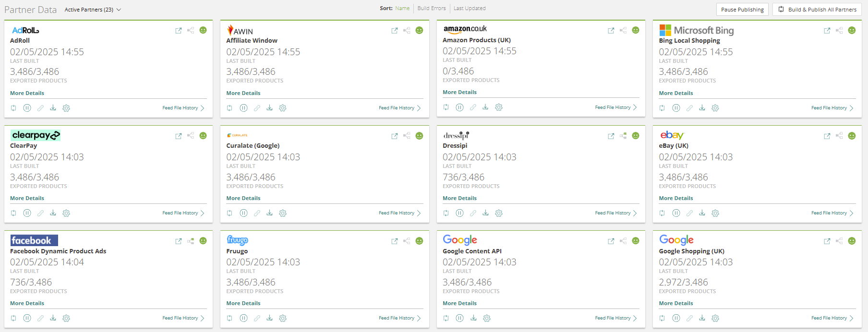Open Feed File History for eBay (UK)
Screen dimensions: 868x332
click(832, 213)
